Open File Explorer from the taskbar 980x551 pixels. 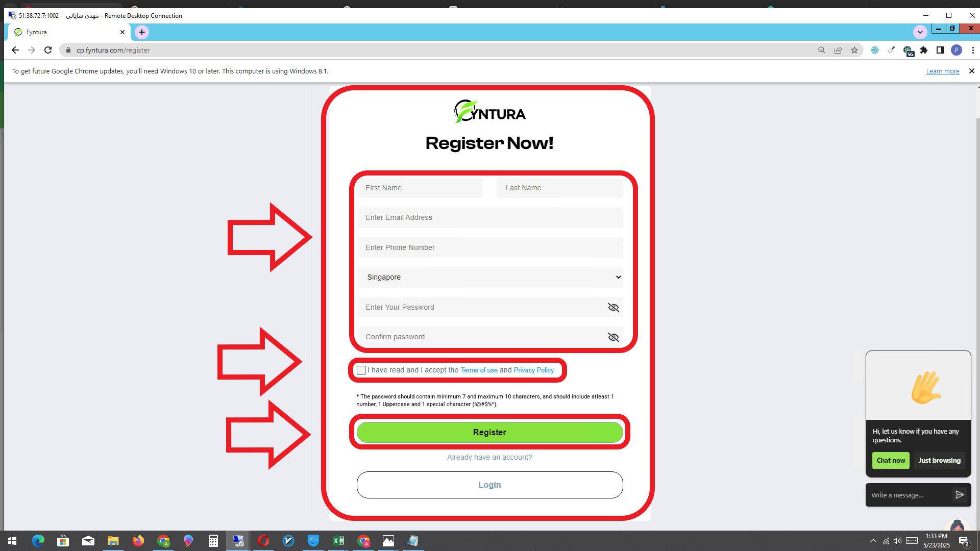click(x=113, y=541)
